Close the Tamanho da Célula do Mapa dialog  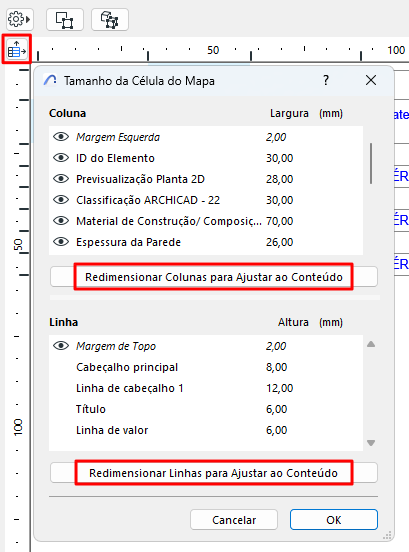click(371, 81)
